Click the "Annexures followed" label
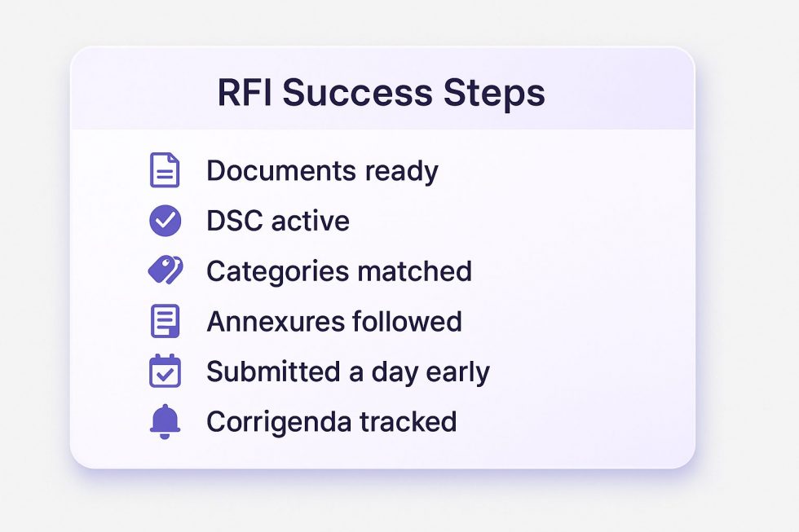The height and width of the screenshot is (532, 799). [333, 321]
